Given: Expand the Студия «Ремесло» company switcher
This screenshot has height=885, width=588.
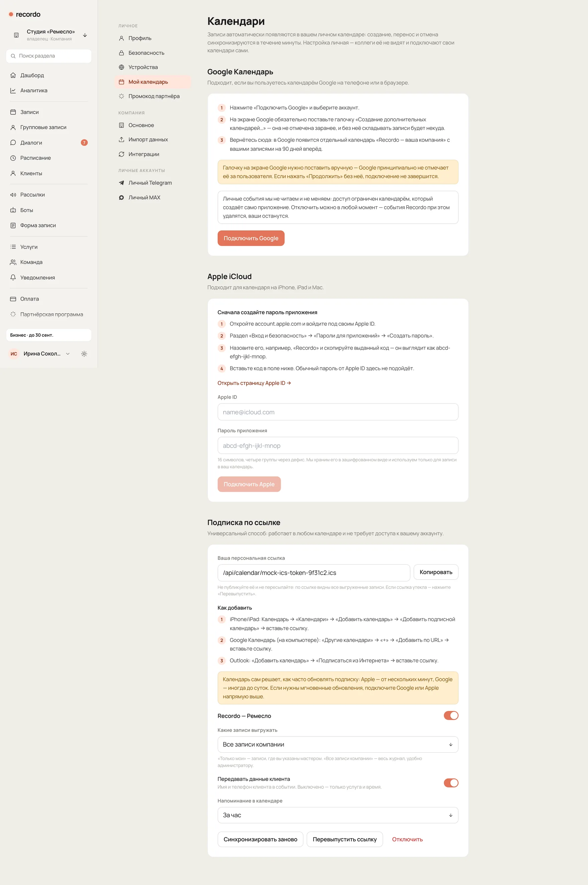Looking at the screenshot, I should [49, 35].
